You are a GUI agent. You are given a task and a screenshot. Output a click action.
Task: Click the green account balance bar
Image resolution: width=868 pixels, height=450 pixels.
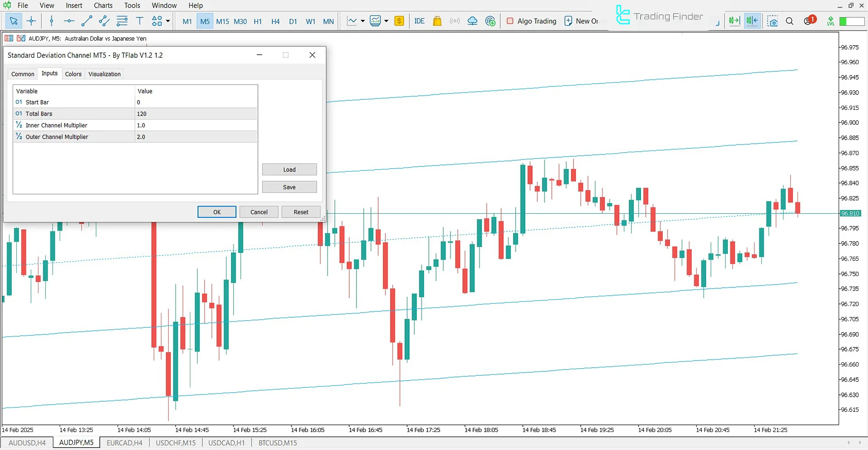pyautogui.click(x=851, y=21)
